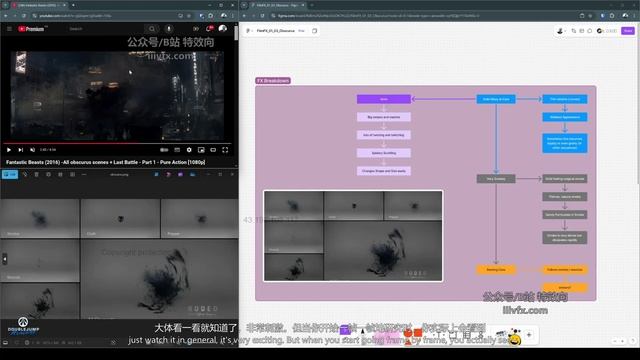
Task: Open Figma main menu logo dropdown
Action: pyautogui.click(x=249, y=31)
